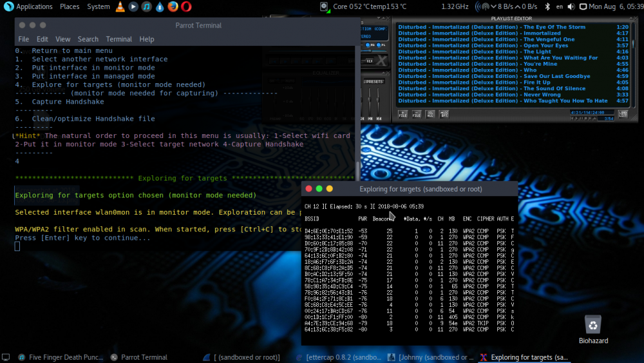Select track 'Who Taught You How To Hate'

click(513, 101)
